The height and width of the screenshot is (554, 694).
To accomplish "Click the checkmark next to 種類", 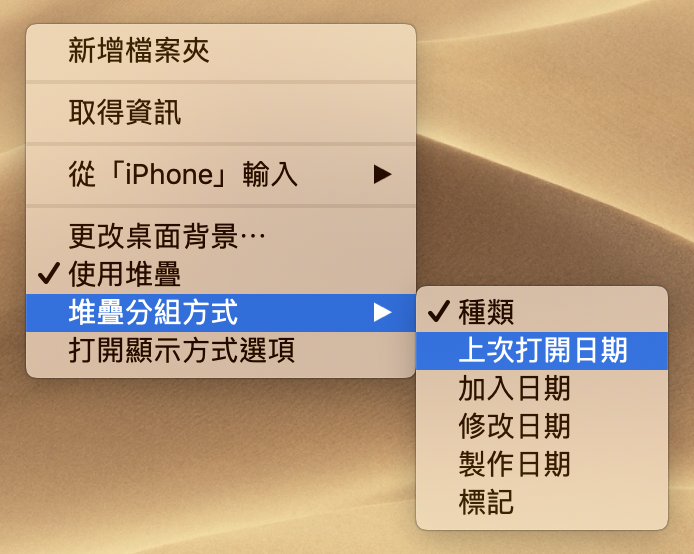I will point(439,312).
